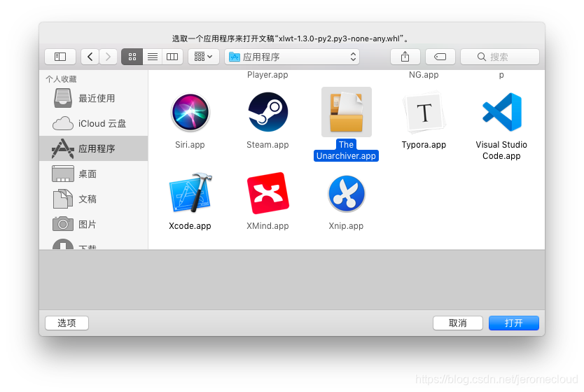Click the Xcode.app file name label

[190, 225]
